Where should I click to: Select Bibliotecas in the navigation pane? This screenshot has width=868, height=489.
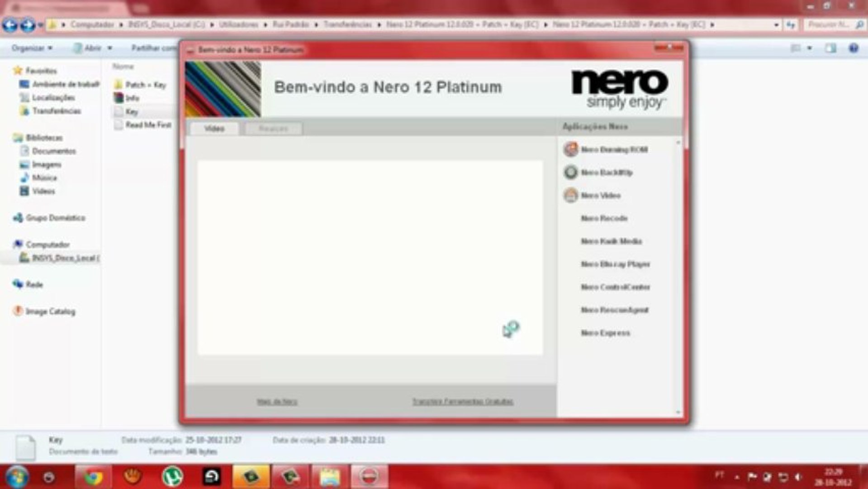[x=44, y=138]
